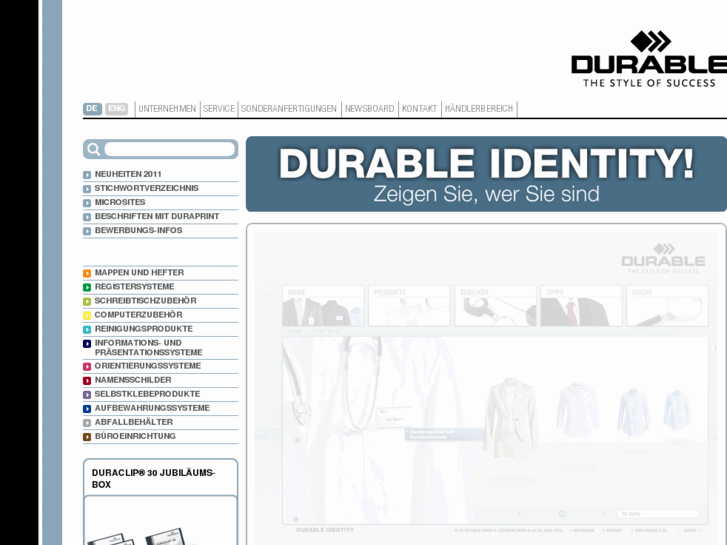Click arrow icon beside Bewerbungs-Infos
727x545 pixels.
pyautogui.click(x=87, y=231)
